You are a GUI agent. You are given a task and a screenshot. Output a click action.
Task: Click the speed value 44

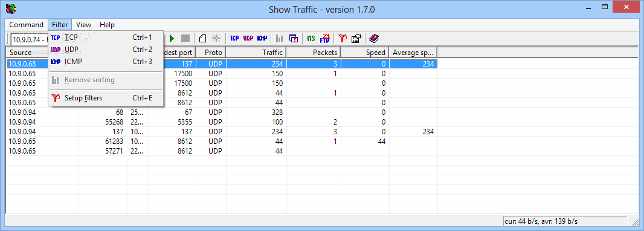pyautogui.click(x=381, y=142)
